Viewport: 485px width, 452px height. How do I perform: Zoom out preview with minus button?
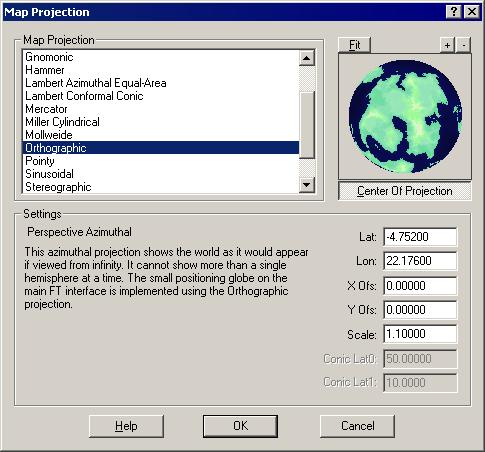[463, 45]
